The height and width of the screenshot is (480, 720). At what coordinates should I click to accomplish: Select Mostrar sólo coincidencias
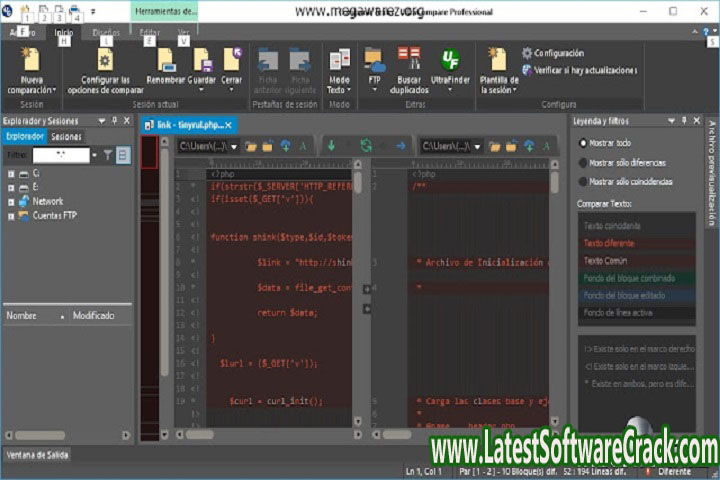[583, 182]
